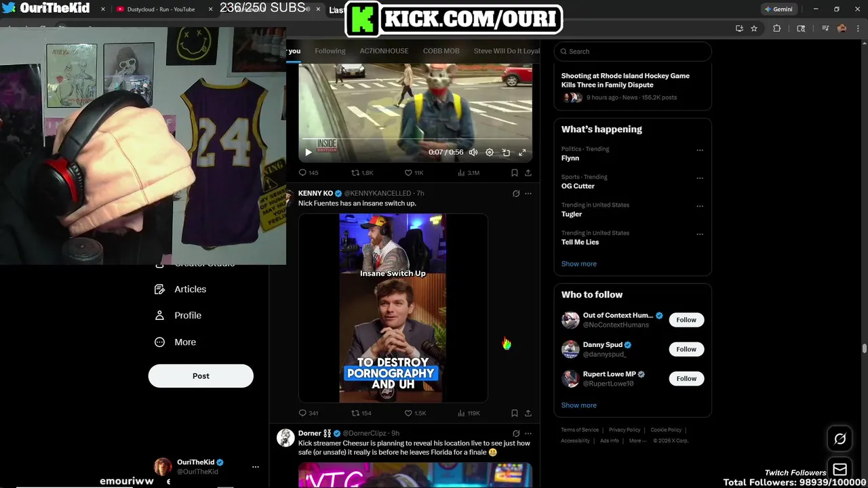Open Privacy Policy link

point(625,430)
